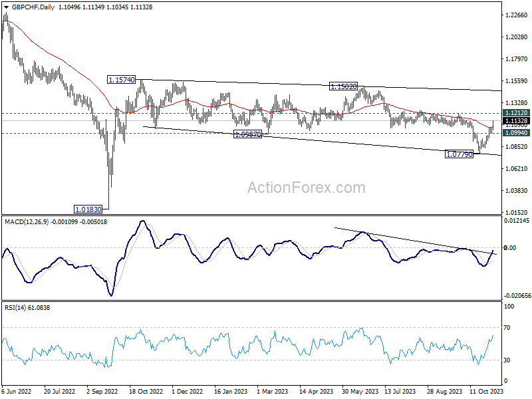Click the 1.17970 price axis value

(517, 59)
